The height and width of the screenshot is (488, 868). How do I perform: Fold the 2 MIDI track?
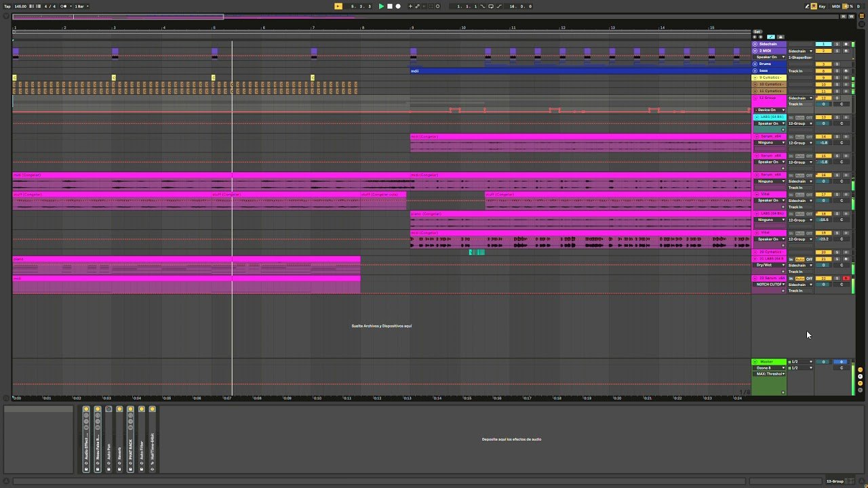[x=755, y=51]
